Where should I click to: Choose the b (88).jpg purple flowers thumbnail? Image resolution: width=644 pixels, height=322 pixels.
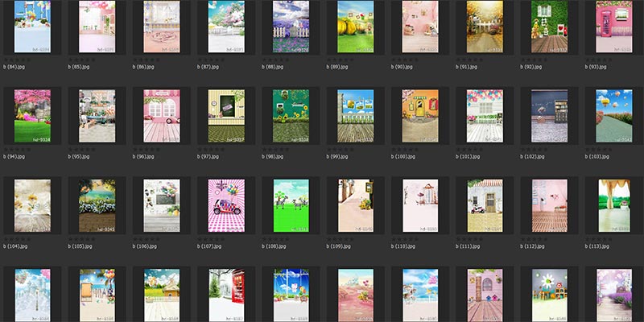click(291, 27)
